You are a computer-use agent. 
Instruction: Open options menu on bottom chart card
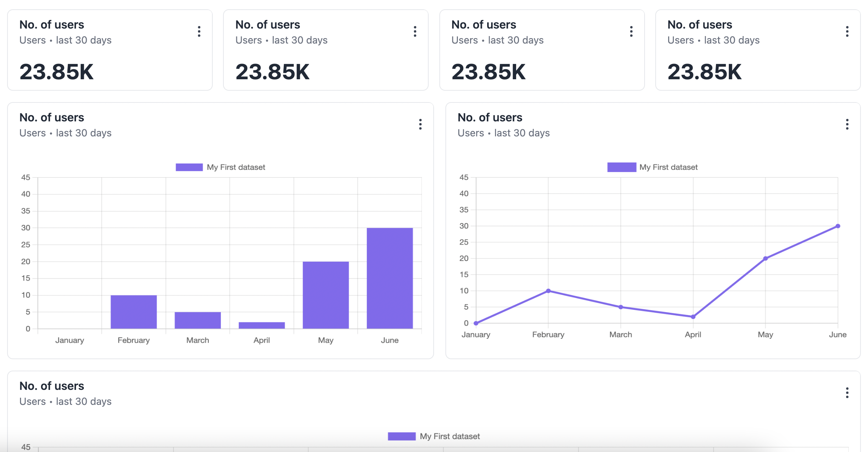click(847, 393)
